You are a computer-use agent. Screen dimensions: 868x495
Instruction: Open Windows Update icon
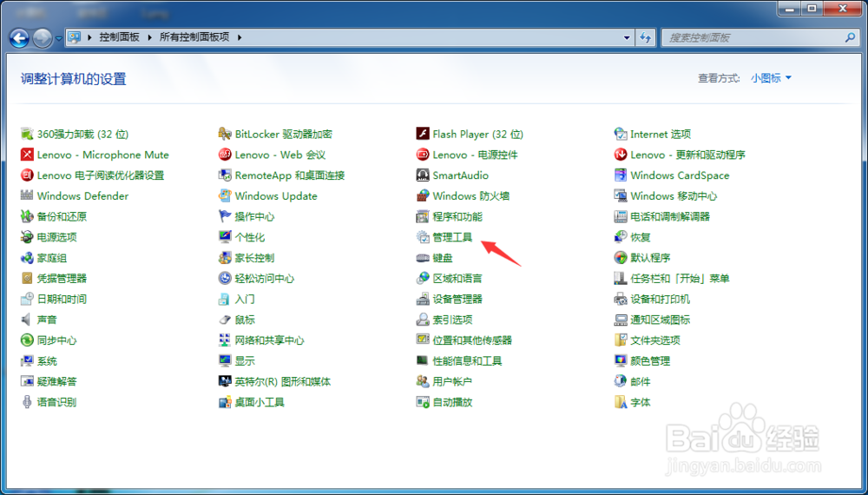tap(225, 196)
